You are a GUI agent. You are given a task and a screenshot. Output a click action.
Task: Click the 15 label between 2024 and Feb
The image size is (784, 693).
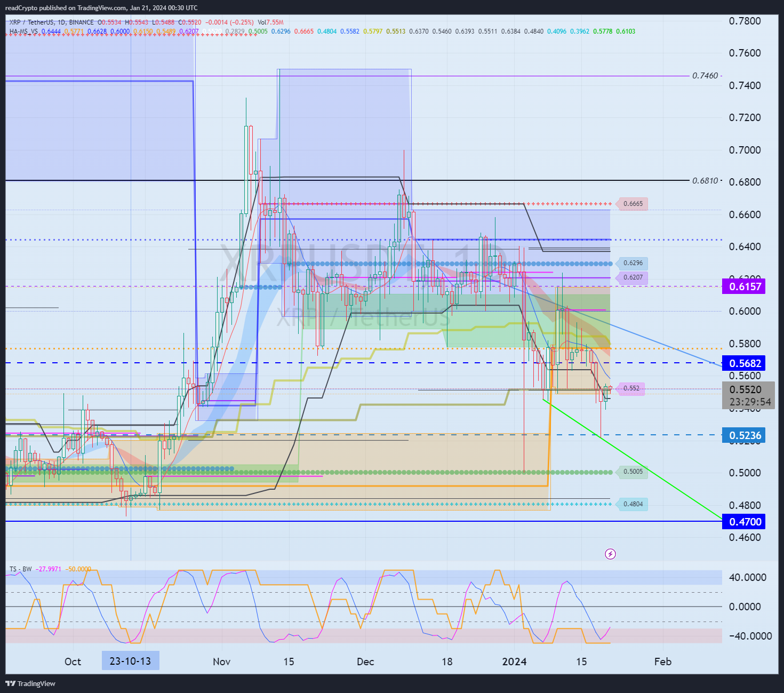pos(581,662)
